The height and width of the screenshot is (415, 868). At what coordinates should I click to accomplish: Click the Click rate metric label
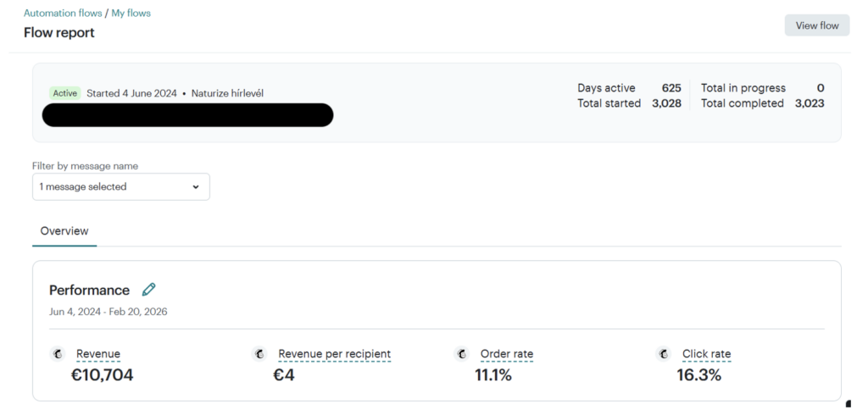pos(706,354)
